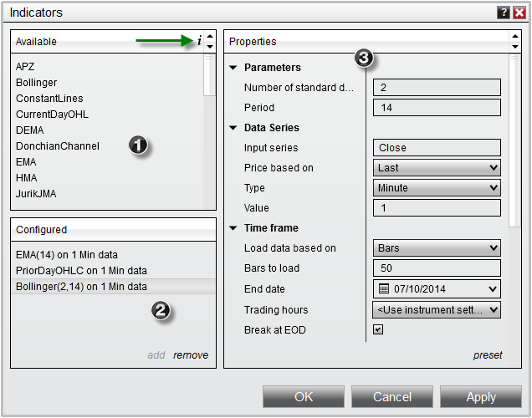This screenshot has width=532, height=418.
Task: Toggle the Break at EOD checkbox
Action: click(378, 330)
